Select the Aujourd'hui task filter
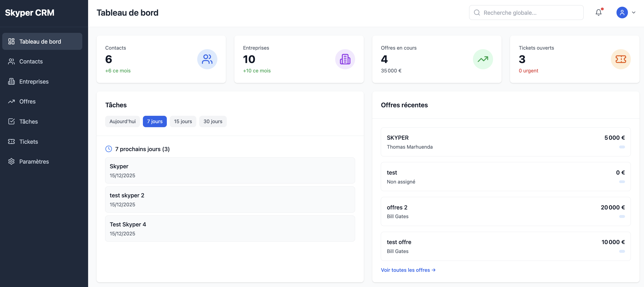The height and width of the screenshot is (287, 644). click(x=122, y=122)
